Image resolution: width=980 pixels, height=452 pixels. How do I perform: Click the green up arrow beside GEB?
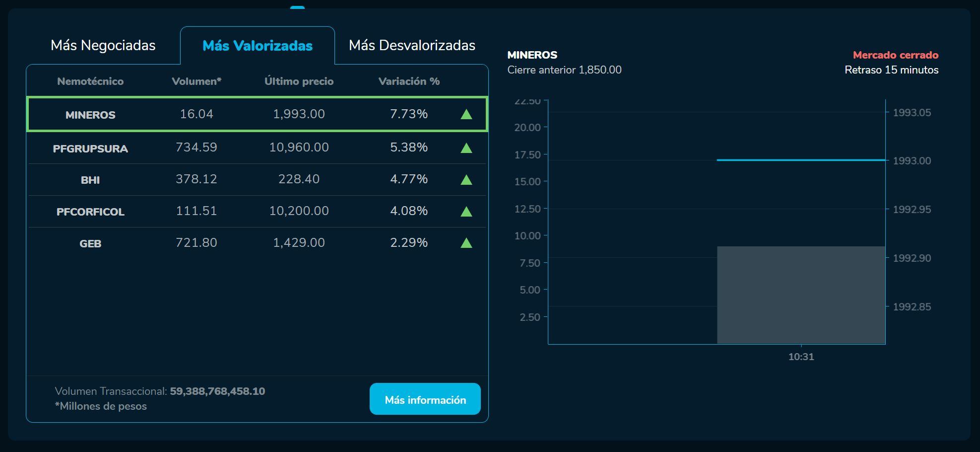coord(466,243)
